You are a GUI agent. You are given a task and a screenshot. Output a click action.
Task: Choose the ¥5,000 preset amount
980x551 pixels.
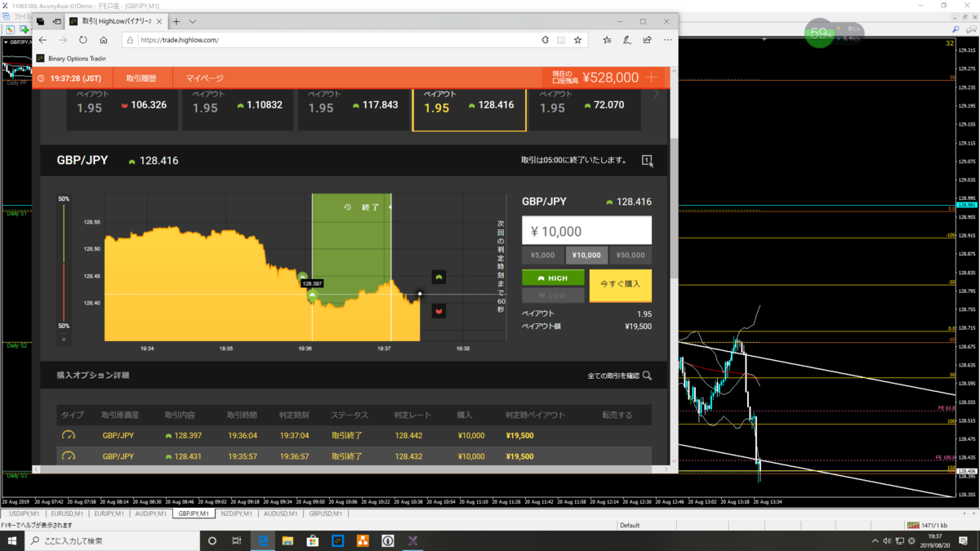543,256
